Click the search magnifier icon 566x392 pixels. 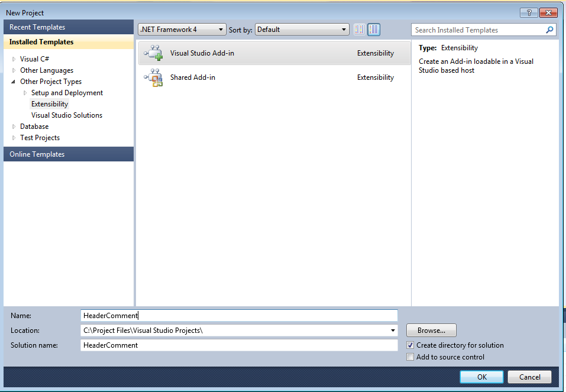point(549,30)
